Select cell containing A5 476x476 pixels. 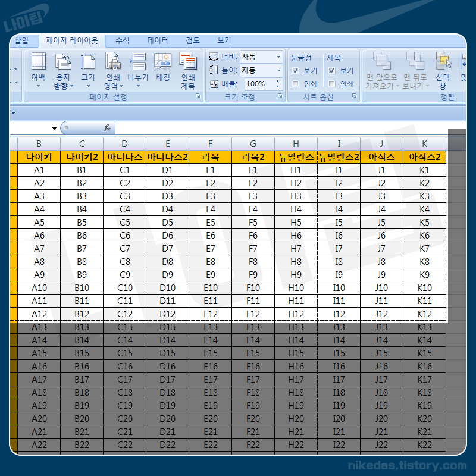(39, 223)
